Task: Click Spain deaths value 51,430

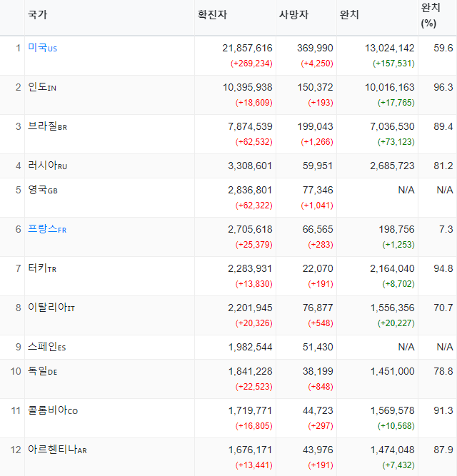Action: click(x=318, y=347)
